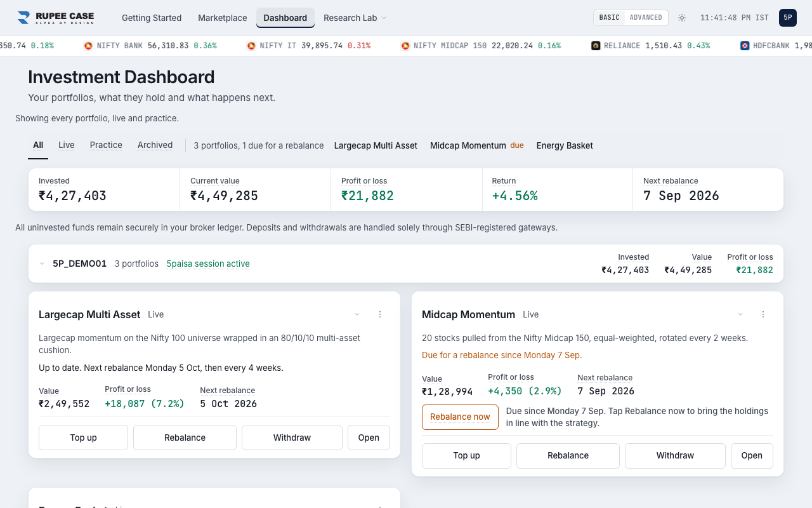Screen dimensions: 812x508
Task: Rebalance the Largecap Multi Asset portfolio
Action: [185, 438]
